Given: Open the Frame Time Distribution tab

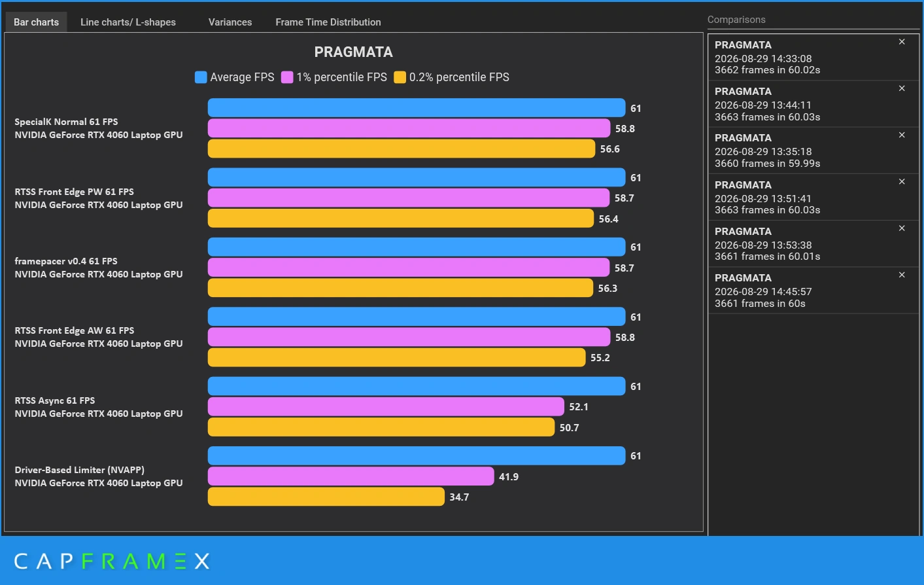Looking at the screenshot, I should click(328, 22).
